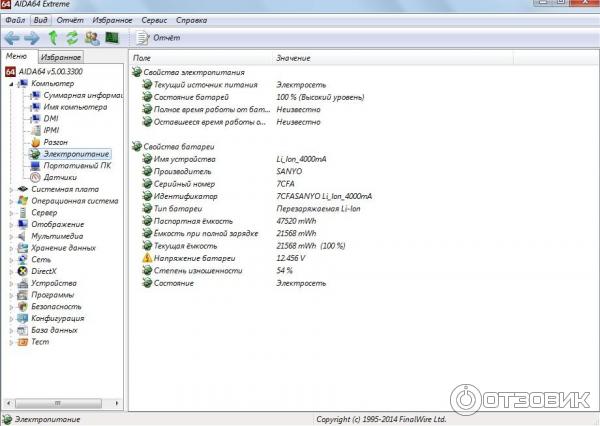This screenshot has width=600, height=426.
Task: Click the Back arrow toolbar icon
Action: [x=12, y=38]
